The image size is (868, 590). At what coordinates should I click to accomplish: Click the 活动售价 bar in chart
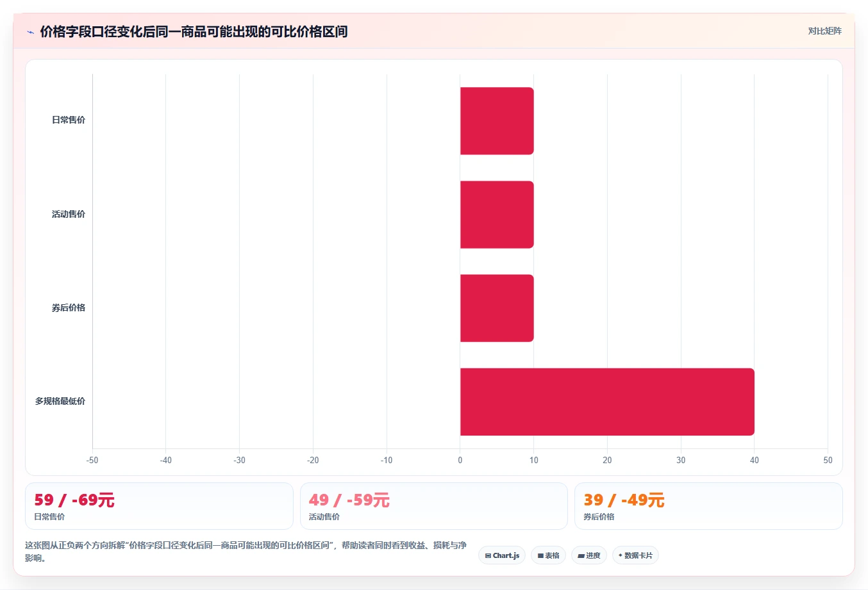click(497, 215)
